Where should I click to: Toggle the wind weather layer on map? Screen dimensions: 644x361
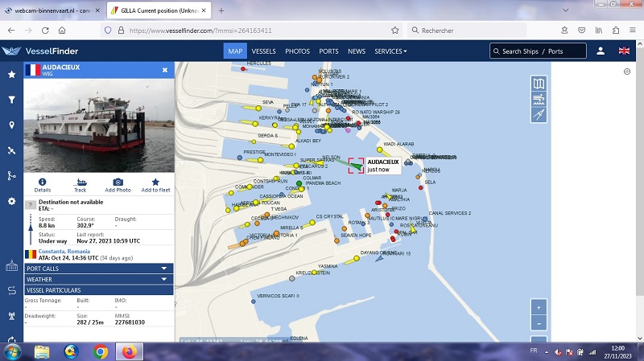point(539,100)
